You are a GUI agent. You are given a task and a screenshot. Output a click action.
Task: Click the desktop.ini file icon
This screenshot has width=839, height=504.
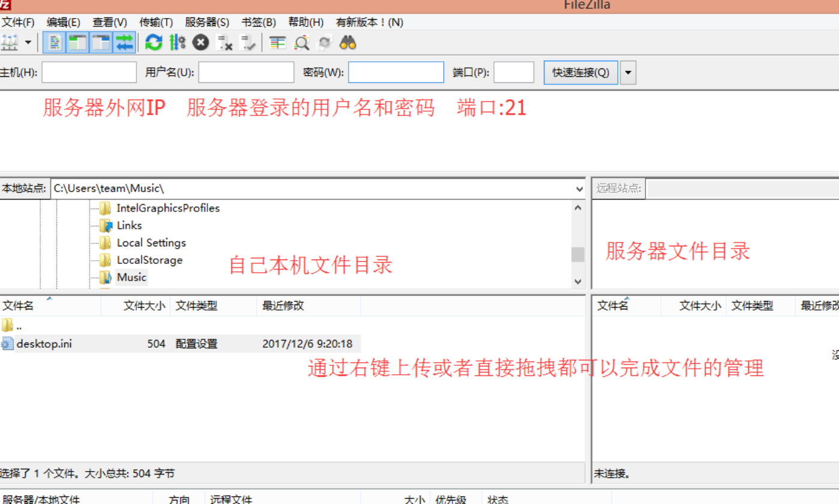(7, 344)
